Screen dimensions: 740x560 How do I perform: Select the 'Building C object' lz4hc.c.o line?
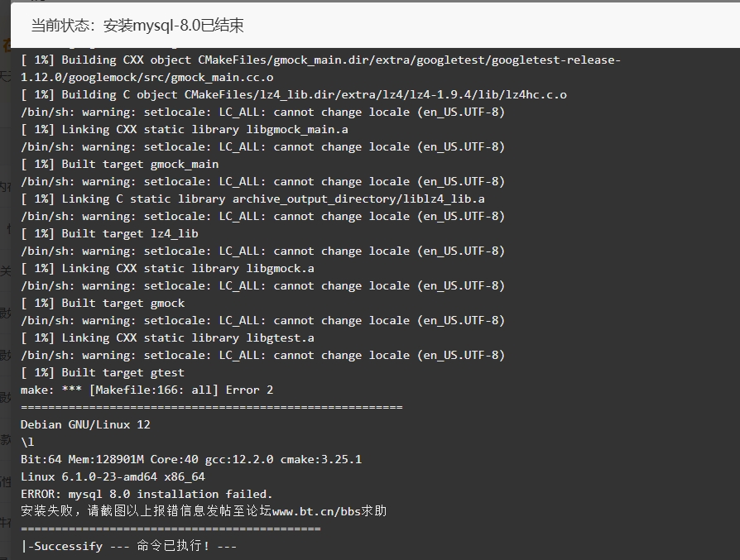[x=294, y=95]
